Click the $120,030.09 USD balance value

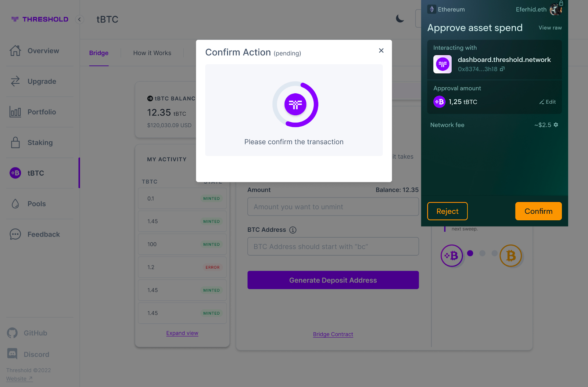pyautogui.click(x=169, y=125)
